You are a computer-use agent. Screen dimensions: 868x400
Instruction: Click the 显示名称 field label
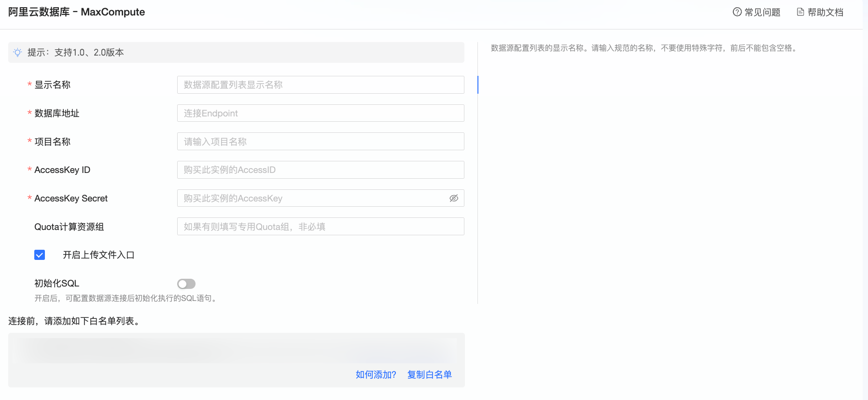[x=52, y=85]
